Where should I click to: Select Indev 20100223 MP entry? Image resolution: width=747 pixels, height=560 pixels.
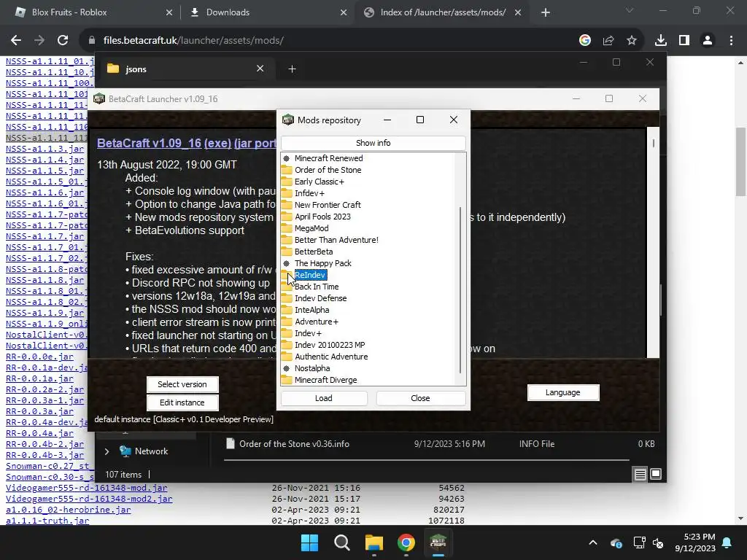click(x=330, y=345)
